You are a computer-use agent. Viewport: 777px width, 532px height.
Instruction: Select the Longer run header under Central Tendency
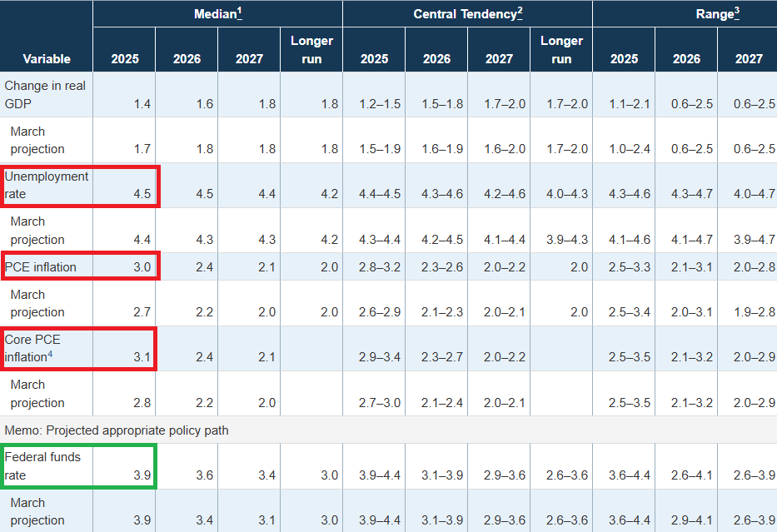click(x=561, y=49)
